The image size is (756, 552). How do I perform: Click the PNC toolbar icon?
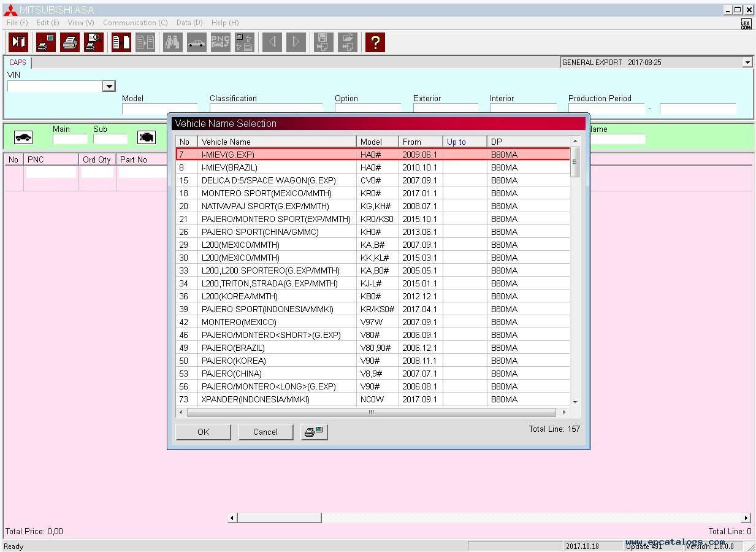coord(220,42)
